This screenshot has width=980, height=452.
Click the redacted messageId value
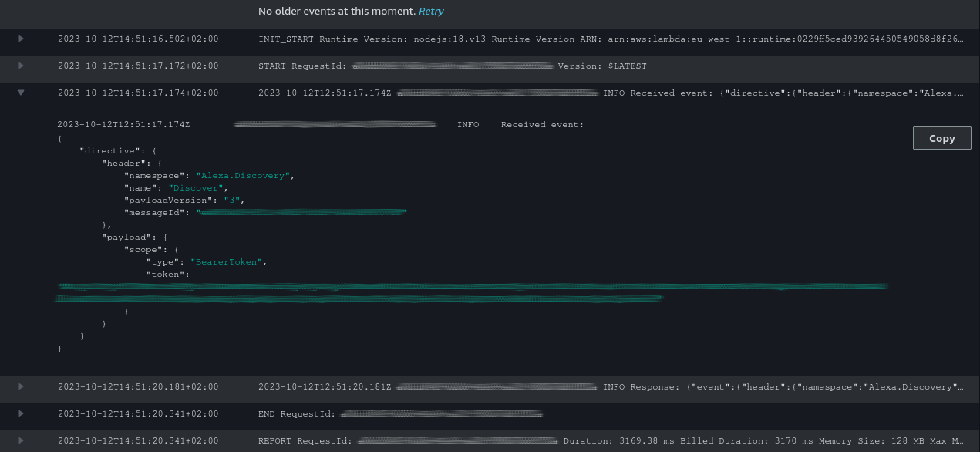(301, 212)
